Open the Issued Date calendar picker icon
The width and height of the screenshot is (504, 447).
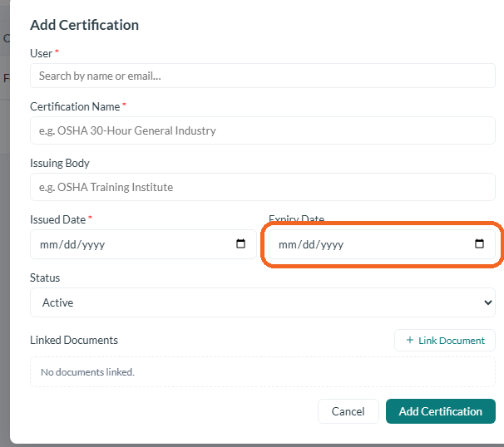[240, 243]
